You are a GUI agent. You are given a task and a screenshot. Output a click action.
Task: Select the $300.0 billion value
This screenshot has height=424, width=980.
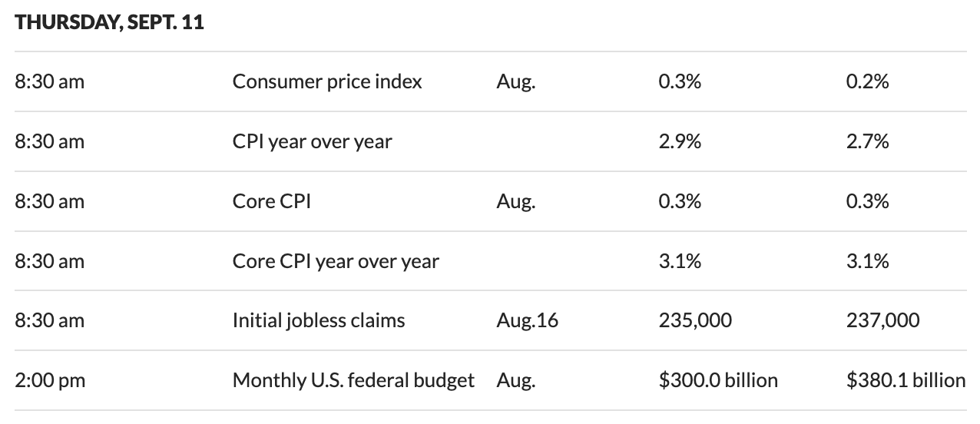coord(717,379)
